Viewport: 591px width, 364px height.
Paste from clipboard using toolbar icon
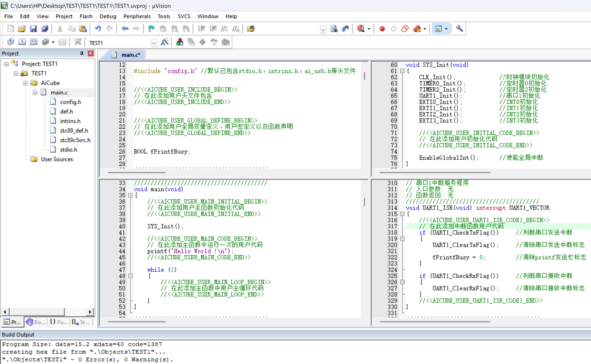tap(83, 29)
